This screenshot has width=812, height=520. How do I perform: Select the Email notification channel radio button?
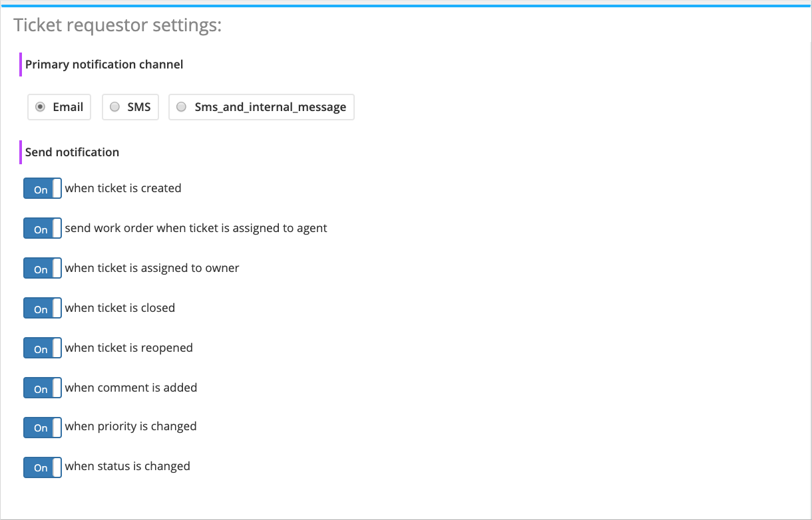pos(41,107)
